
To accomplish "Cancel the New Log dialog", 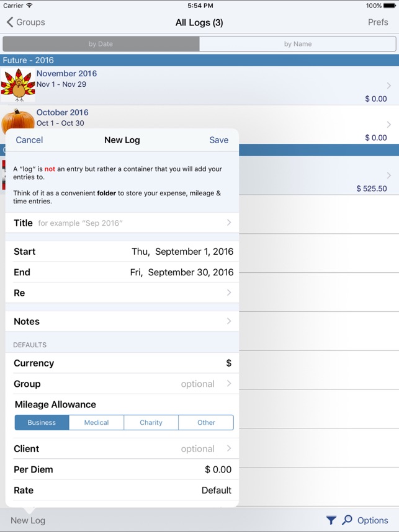I will click(x=29, y=140).
